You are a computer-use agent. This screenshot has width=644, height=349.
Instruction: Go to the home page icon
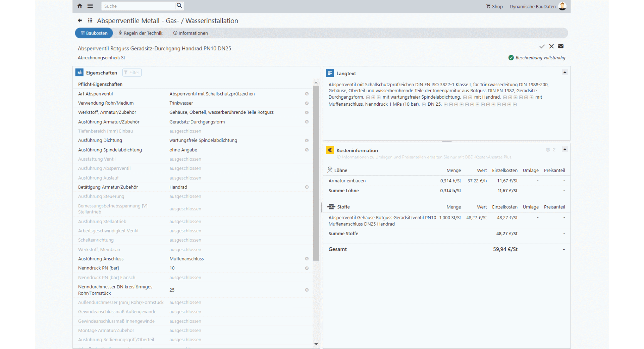point(80,6)
